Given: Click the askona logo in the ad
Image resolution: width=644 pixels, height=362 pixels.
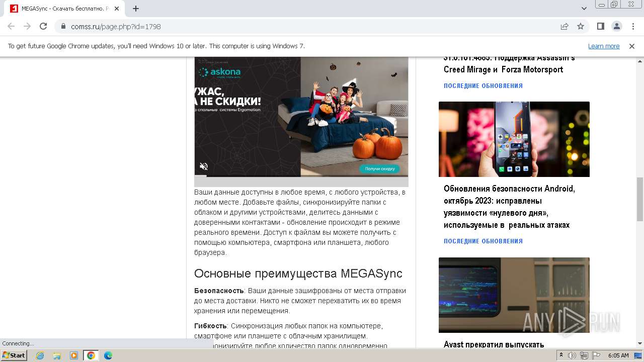Looking at the screenshot, I should (x=219, y=73).
